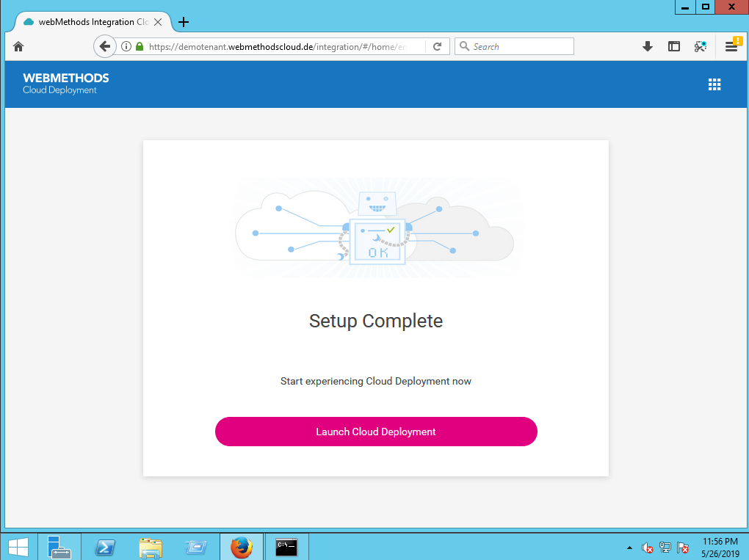Show hidden system tray icons
The image size is (749, 560).
click(629, 548)
